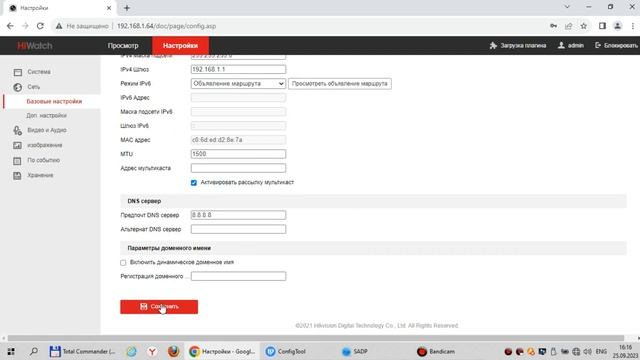Click the Регистрация доменного field

coord(238,276)
